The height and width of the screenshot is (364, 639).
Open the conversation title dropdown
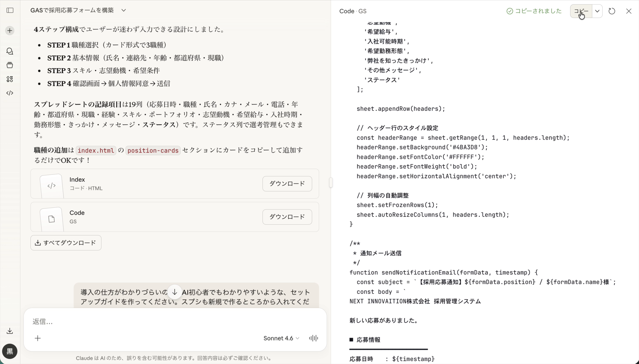pos(124,11)
